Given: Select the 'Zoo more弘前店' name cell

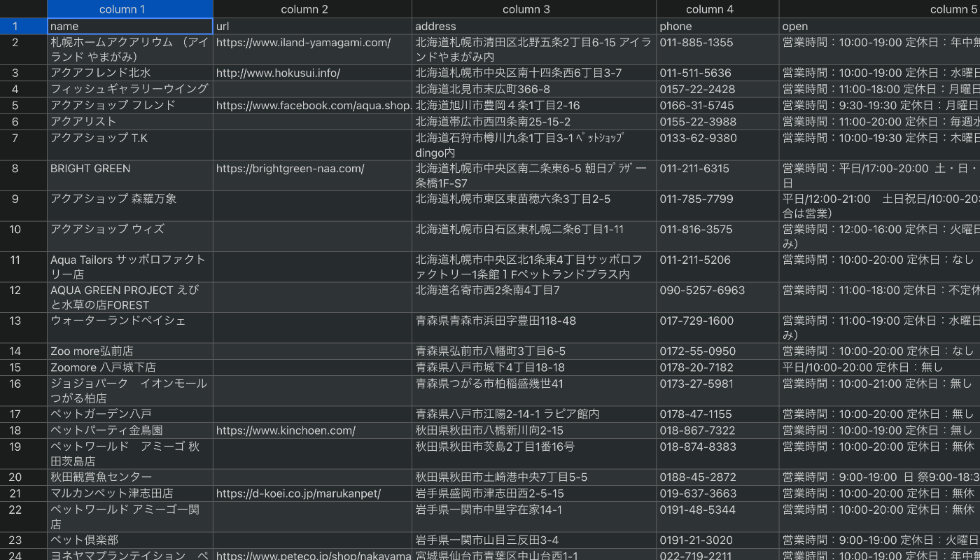Looking at the screenshot, I should [x=130, y=351].
